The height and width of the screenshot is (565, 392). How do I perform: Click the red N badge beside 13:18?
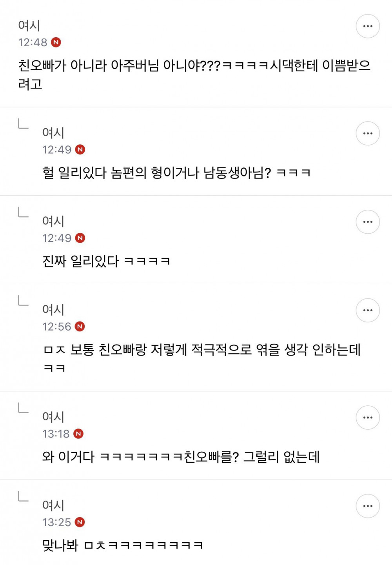[78, 434]
